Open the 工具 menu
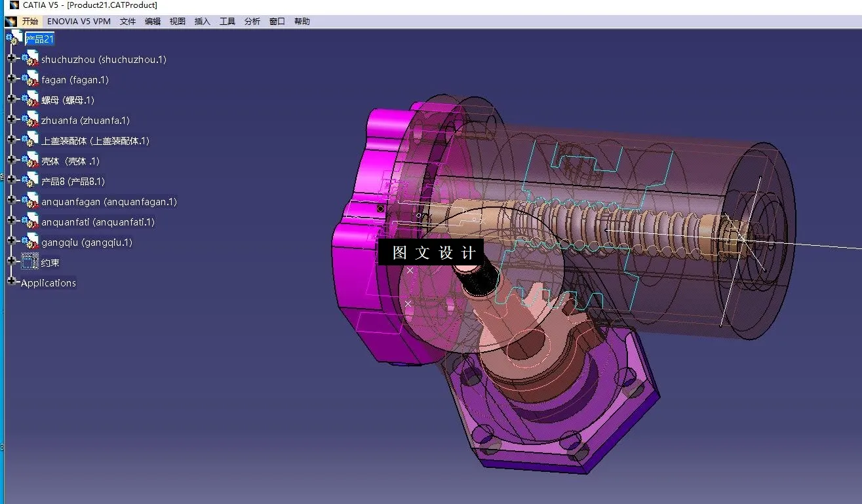The height and width of the screenshot is (504, 862). [227, 20]
